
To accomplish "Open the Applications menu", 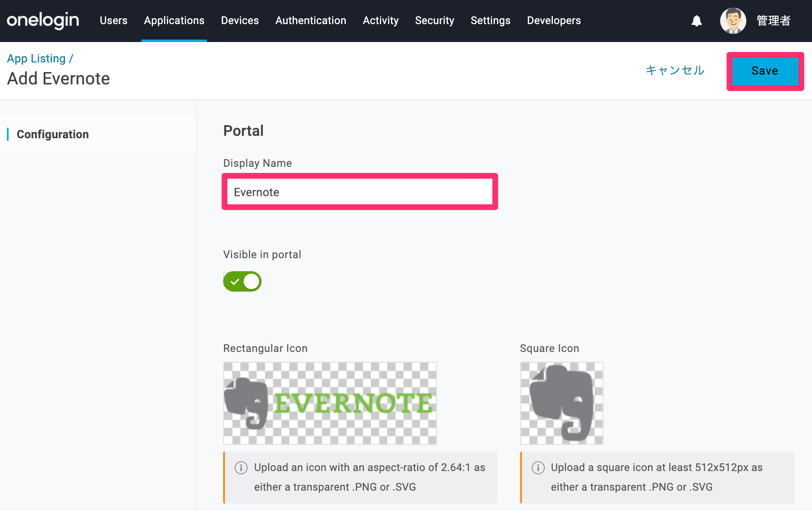I will click(174, 20).
